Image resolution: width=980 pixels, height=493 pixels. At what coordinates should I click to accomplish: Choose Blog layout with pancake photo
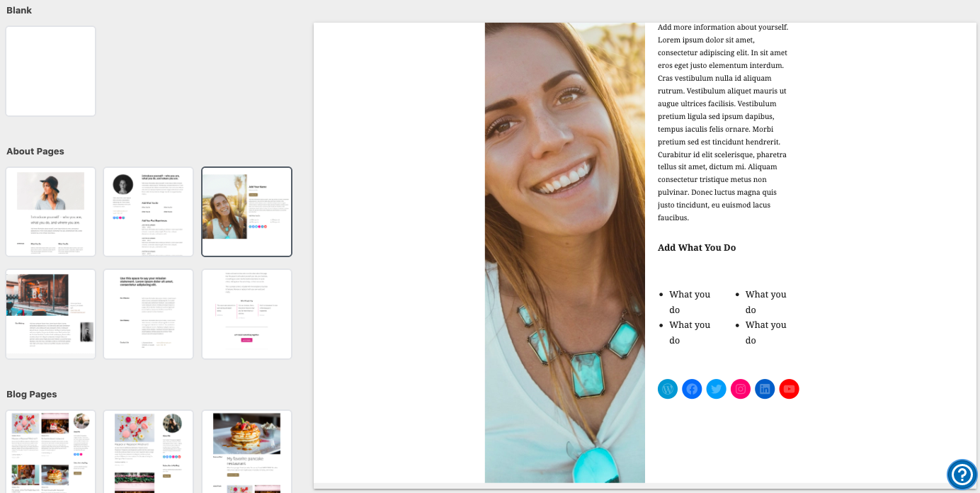pos(246,451)
